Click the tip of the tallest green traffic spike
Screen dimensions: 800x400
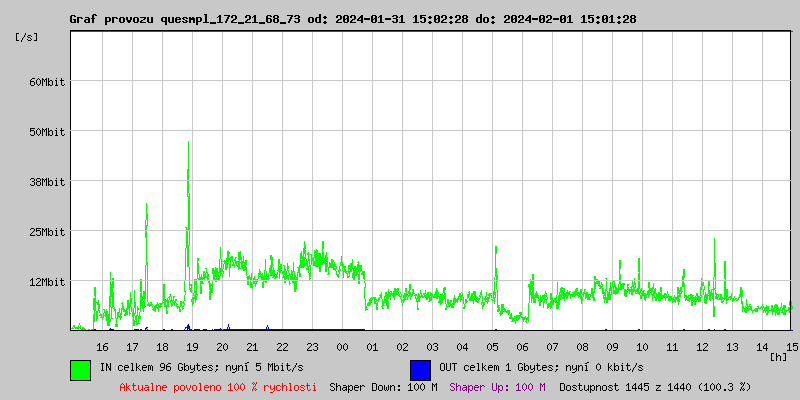(x=188, y=142)
